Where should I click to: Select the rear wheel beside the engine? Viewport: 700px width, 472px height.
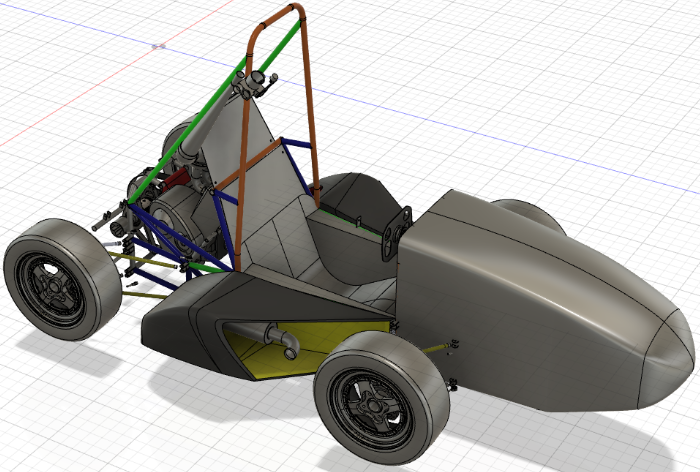coord(61,279)
